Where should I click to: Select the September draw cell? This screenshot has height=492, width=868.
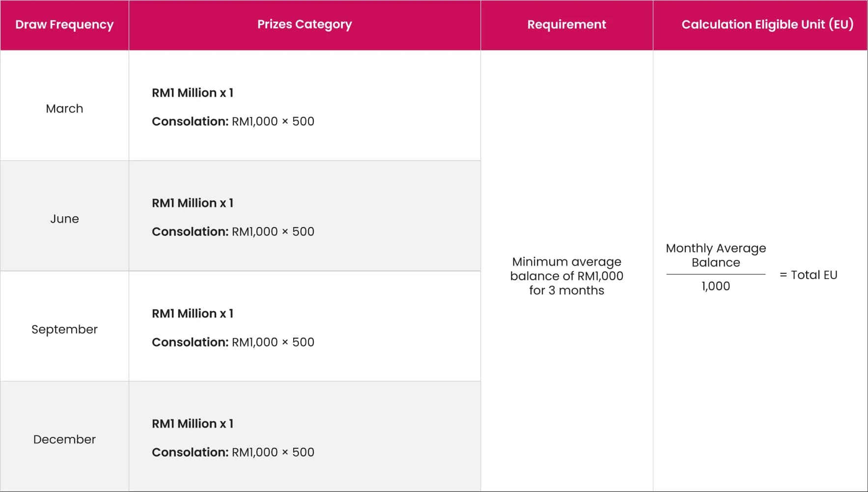64,329
